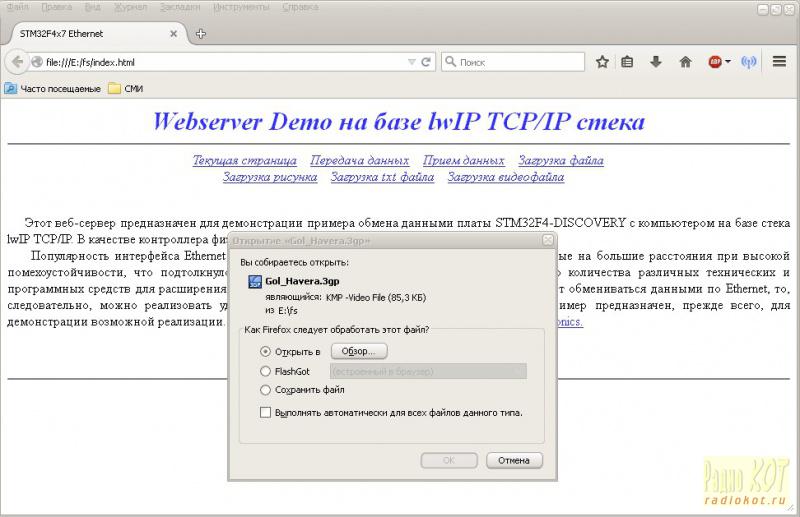
Task: Open the "Закладки" menu
Action: [178, 6]
